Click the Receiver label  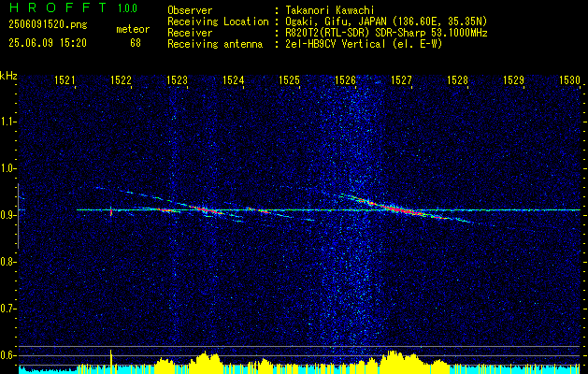[190, 33]
